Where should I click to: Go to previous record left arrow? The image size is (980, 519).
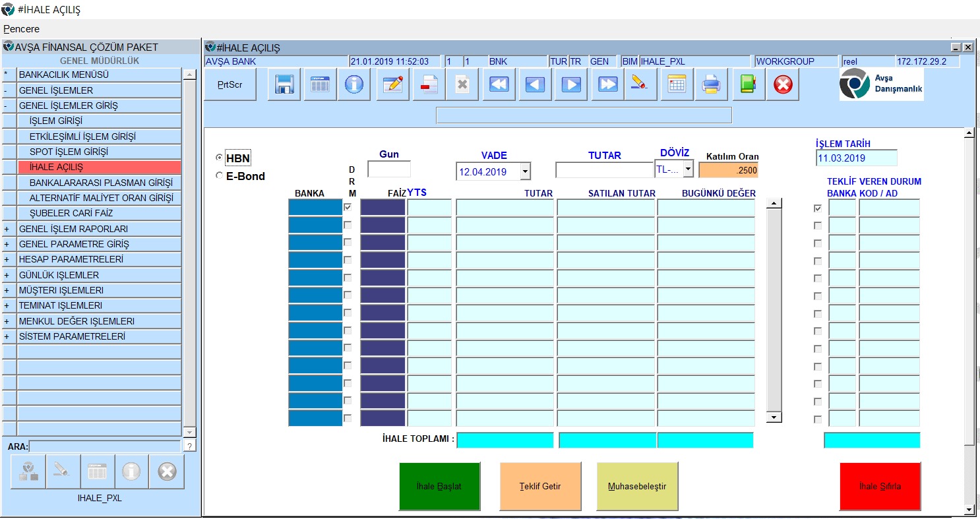click(535, 84)
